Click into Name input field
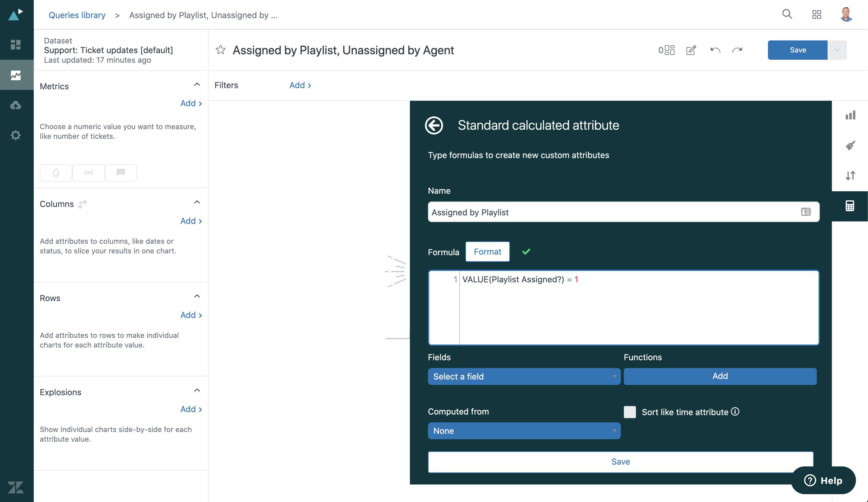 613,212
